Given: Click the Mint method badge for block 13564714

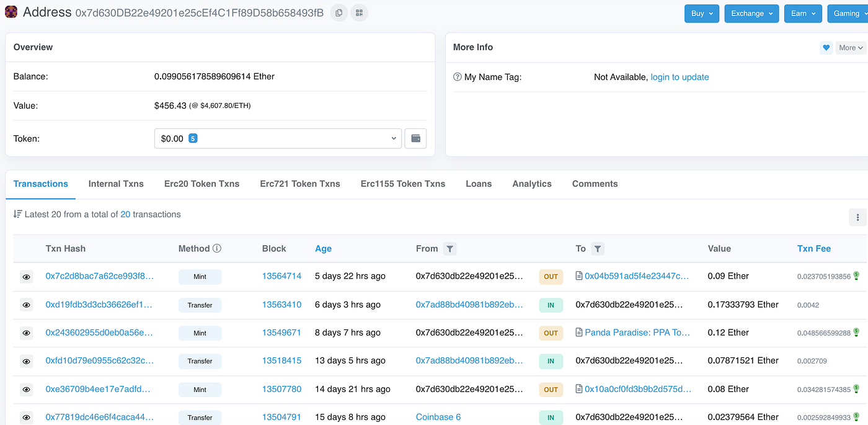Looking at the screenshot, I should tap(200, 277).
